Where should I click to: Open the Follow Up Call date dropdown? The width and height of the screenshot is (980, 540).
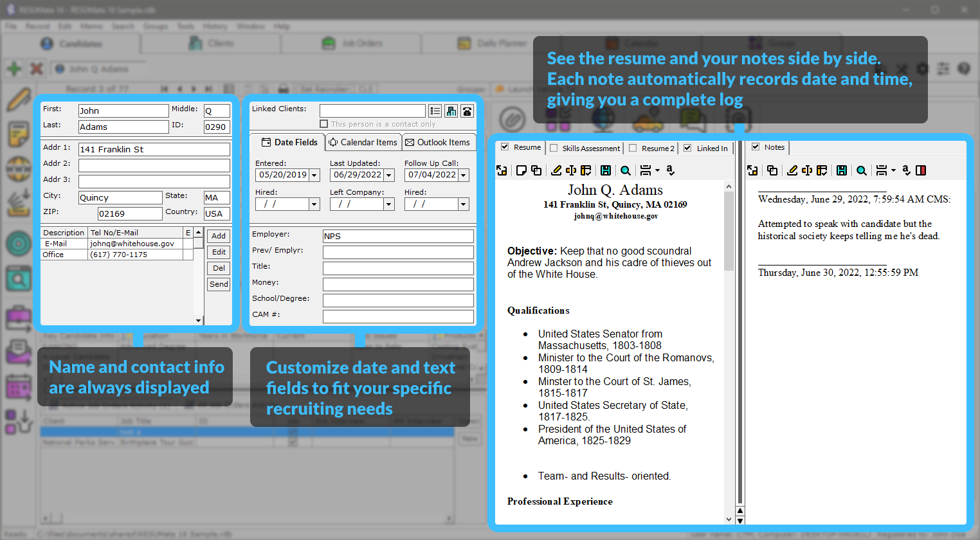[x=464, y=175]
